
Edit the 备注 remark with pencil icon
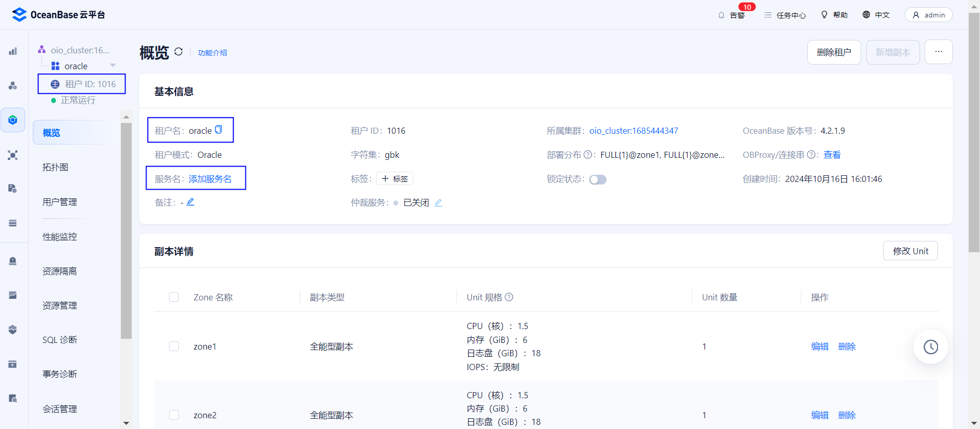(x=190, y=202)
